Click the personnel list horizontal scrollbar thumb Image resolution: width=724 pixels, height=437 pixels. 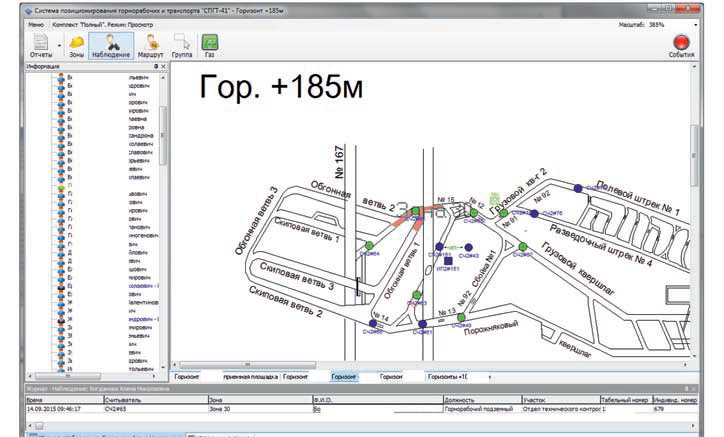coord(68,376)
